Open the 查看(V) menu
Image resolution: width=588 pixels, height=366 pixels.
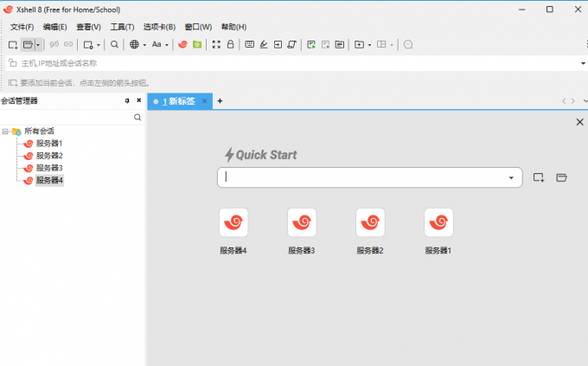click(88, 27)
